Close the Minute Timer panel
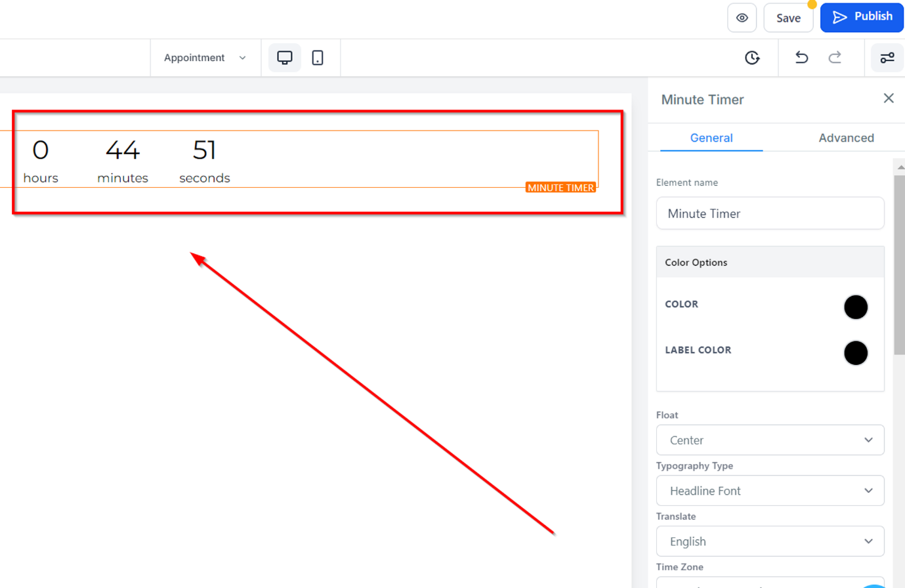Screen dimensions: 905x588 click(x=889, y=98)
